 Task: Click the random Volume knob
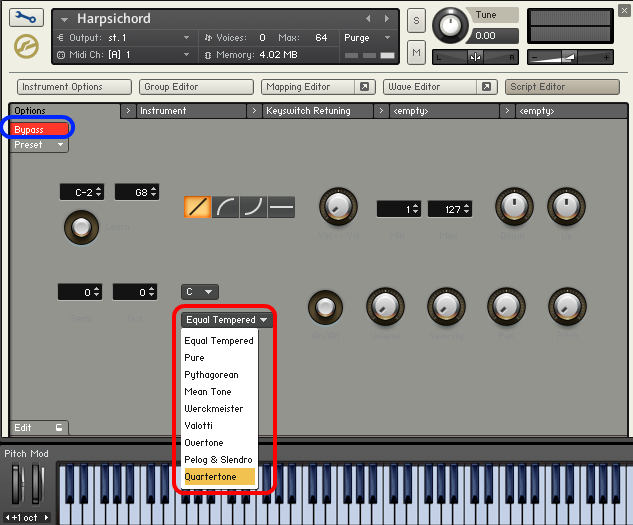coord(386,307)
